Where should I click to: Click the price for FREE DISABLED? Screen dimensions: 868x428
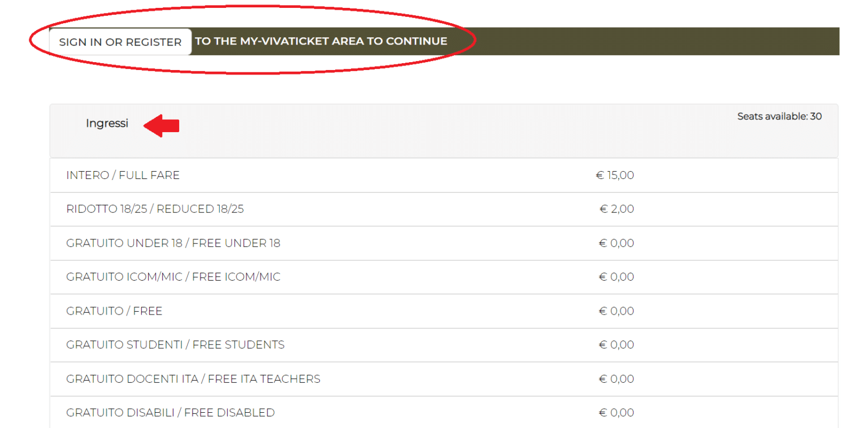coord(617,413)
